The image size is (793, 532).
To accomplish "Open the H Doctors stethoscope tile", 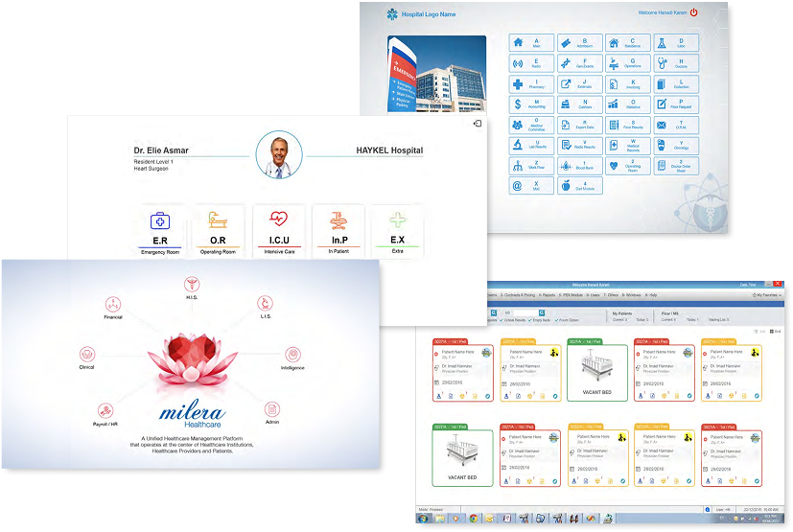I will point(676,63).
